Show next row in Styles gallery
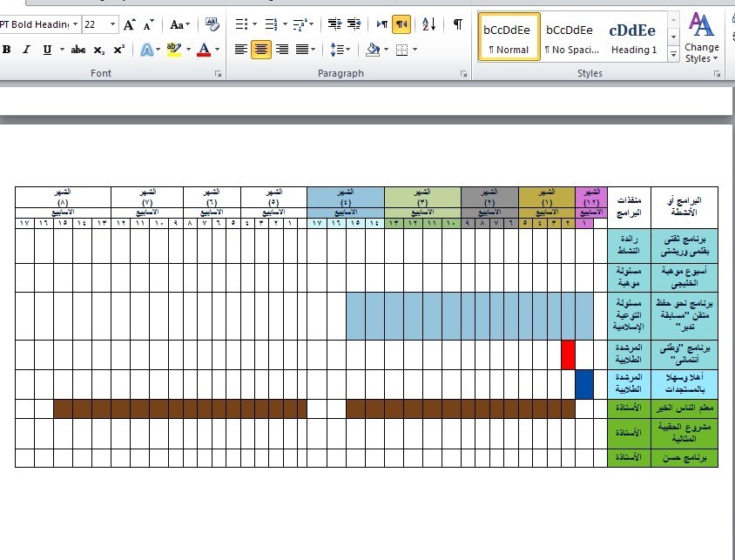Viewport: 735px width, 560px height. (673, 37)
